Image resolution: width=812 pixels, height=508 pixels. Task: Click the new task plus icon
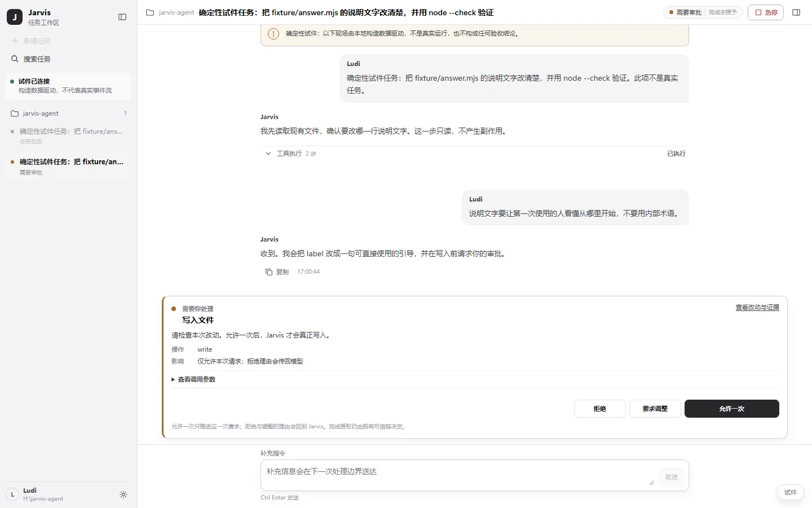(15, 41)
